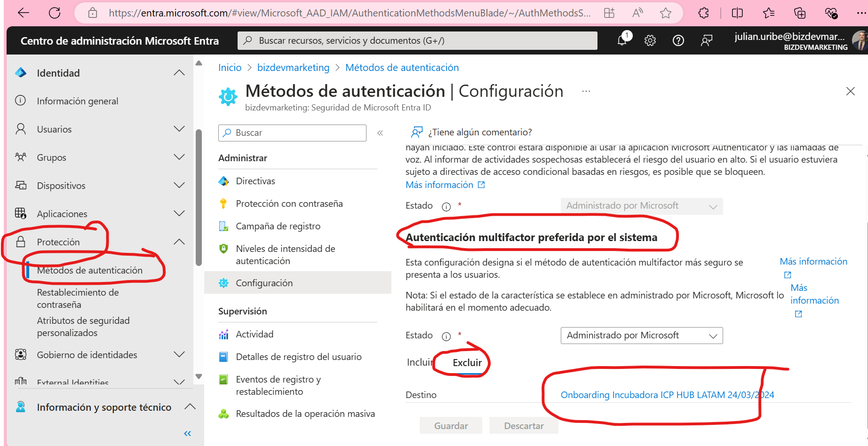Open the Browser essentials heart icon
This screenshot has height=446, width=868.
[831, 13]
